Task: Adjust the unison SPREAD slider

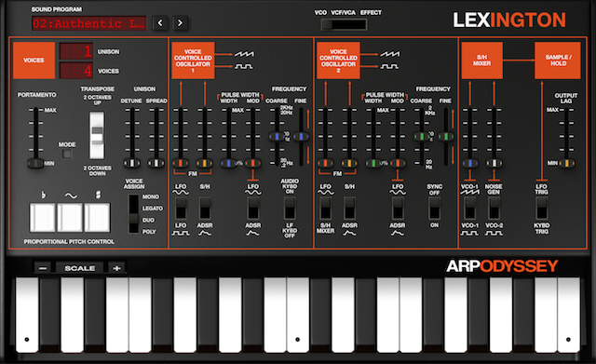Action: [x=156, y=164]
